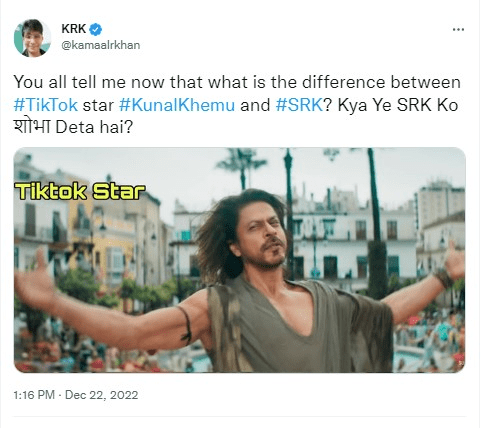This screenshot has height=428, width=486.
Task: Click the tweet text beginning "You all tell me"
Action: [x=237, y=105]
